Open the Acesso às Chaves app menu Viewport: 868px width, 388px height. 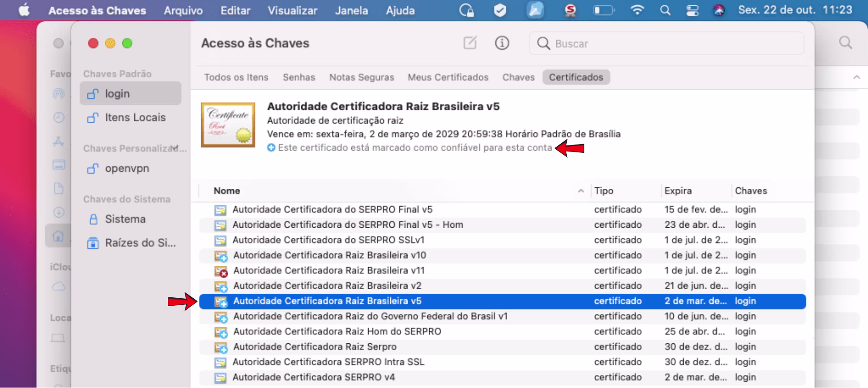[97, 11]
